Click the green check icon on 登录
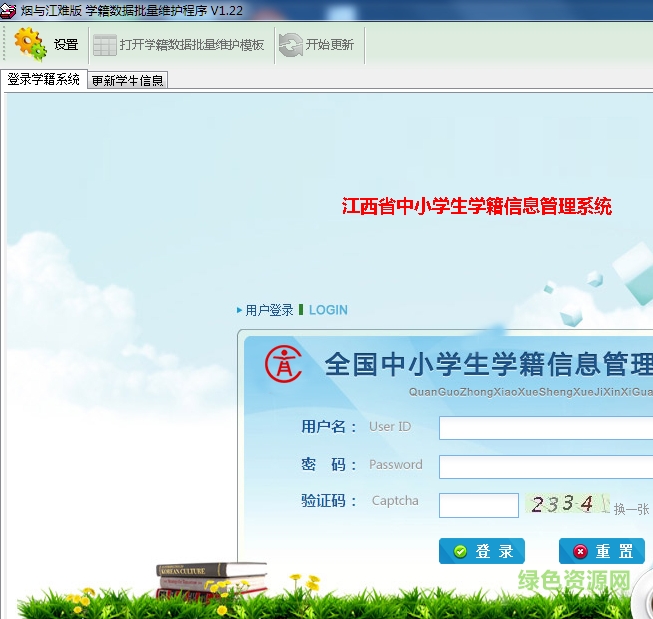The width and height of the screenshot is (653, 619). (460, 552)
